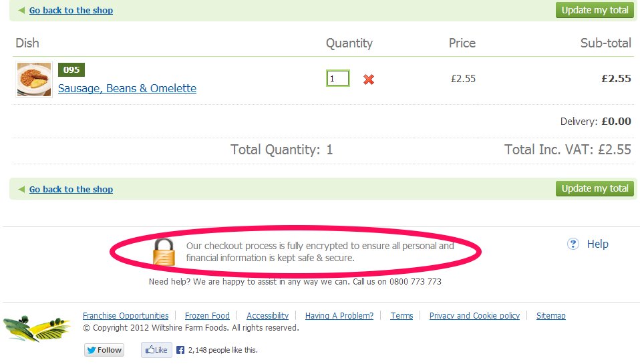This screenshot has height=364, width=640.
Task: Open the Franchise Opportunities footer link
Action: (126, 315)
